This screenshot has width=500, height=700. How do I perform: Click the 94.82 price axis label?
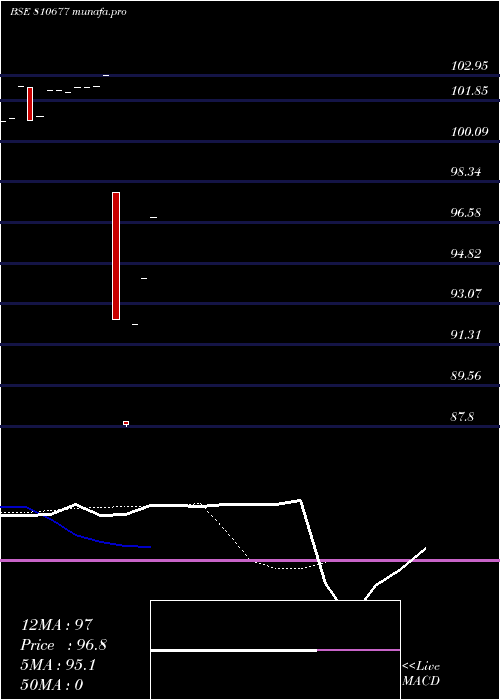click(x=466, y=254)
